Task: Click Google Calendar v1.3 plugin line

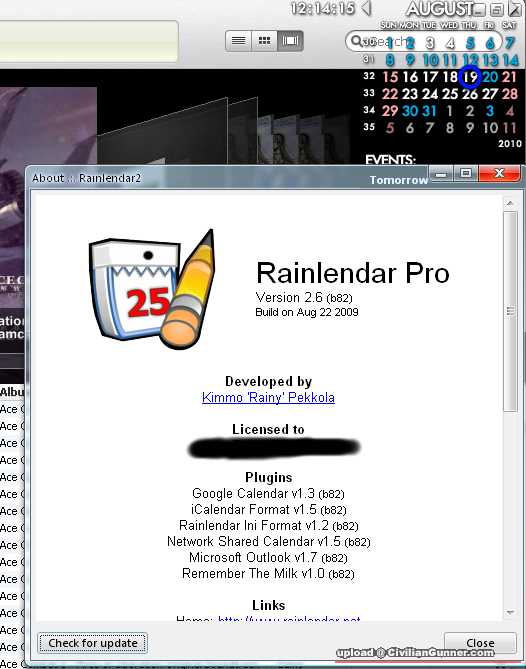Action: (x=268, y=494)
